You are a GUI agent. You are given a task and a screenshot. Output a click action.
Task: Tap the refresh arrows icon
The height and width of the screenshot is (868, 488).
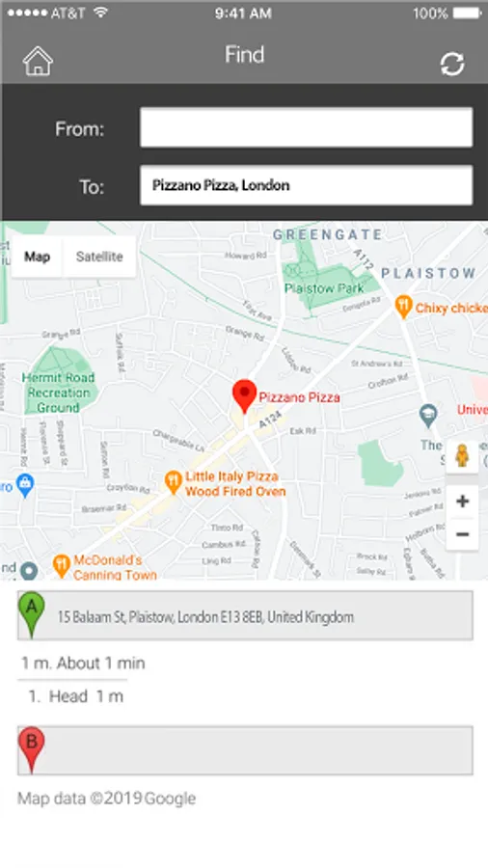tap(452, 65)
